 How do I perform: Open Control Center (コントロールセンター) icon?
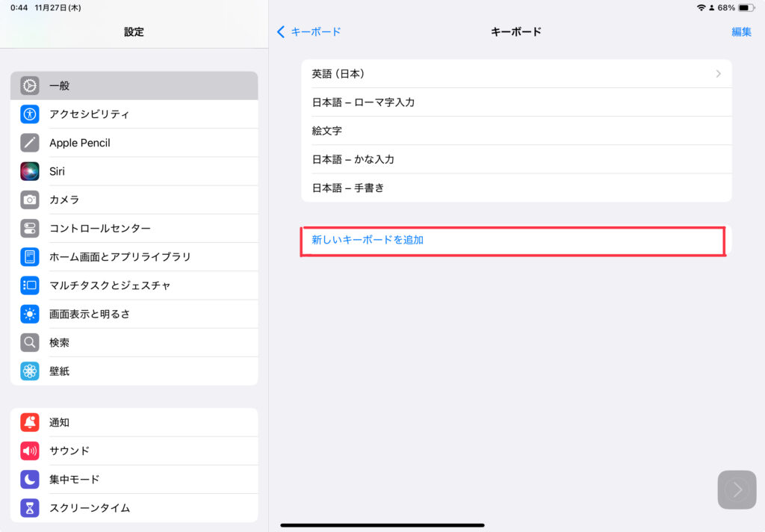coord(30,228)
